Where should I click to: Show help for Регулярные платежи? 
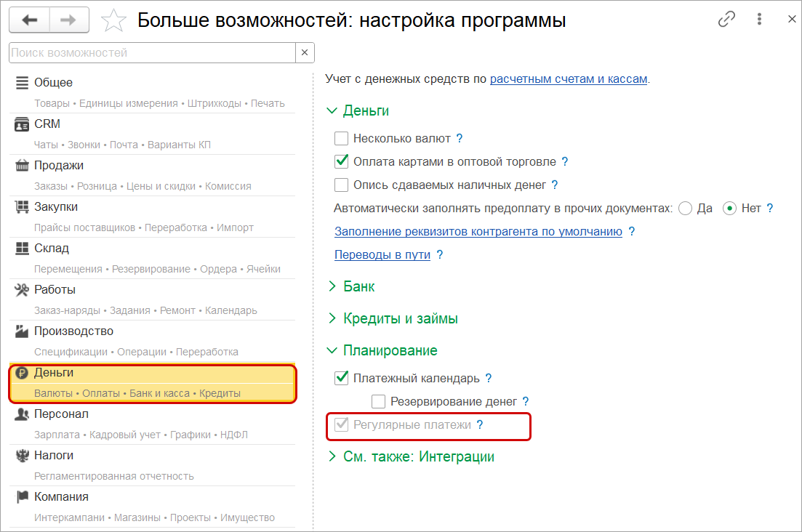(480, 424)
